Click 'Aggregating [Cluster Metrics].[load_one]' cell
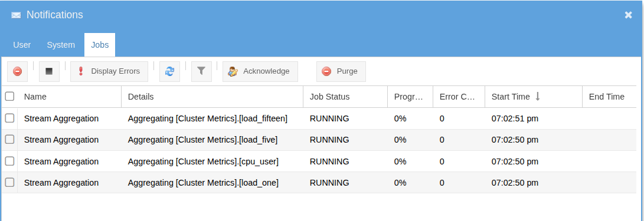 click(203, 183)
